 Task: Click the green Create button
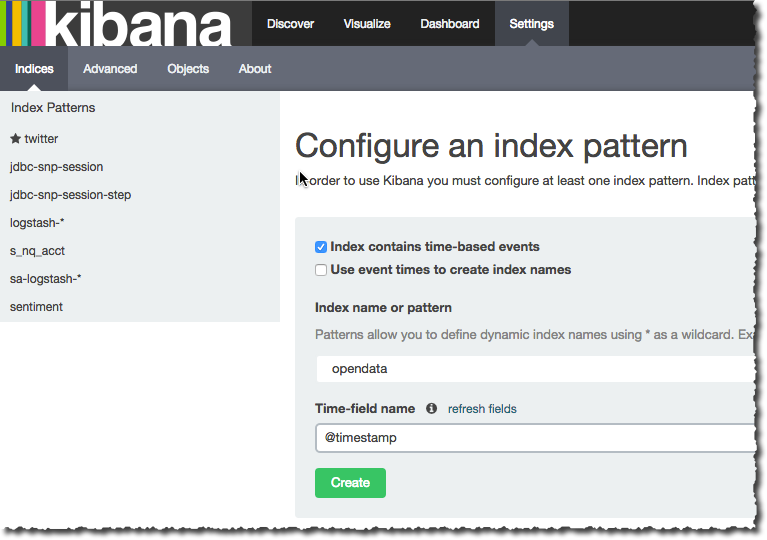[x=350, y=483]
